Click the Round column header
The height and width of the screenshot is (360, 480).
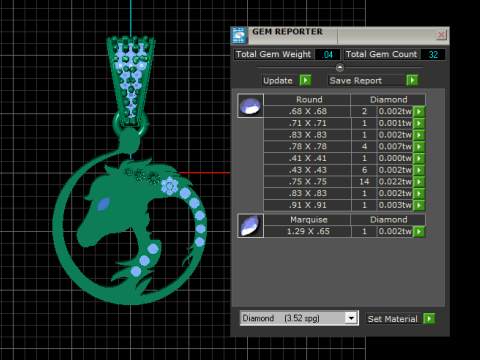307,100
